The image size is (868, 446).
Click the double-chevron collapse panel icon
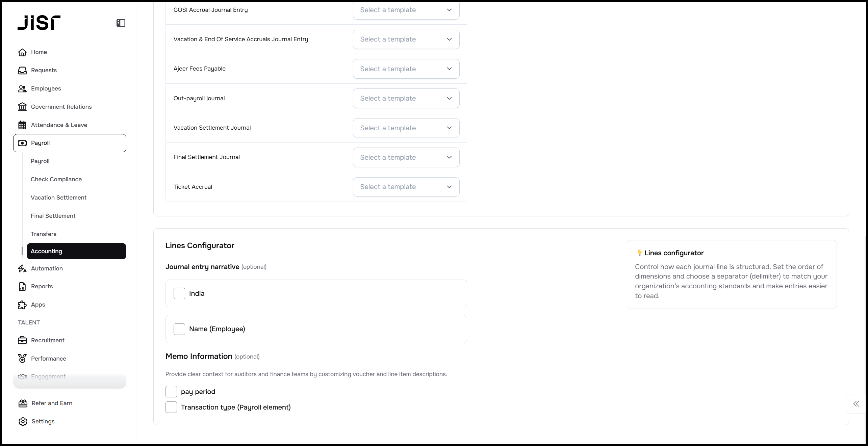856,404
